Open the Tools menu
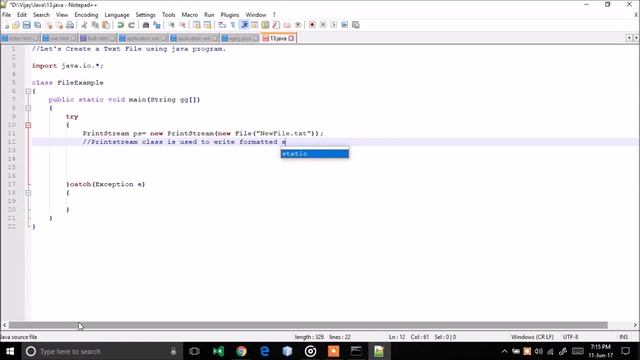Image resolution: width=640 pixels, height=360 pixels. 169,15
